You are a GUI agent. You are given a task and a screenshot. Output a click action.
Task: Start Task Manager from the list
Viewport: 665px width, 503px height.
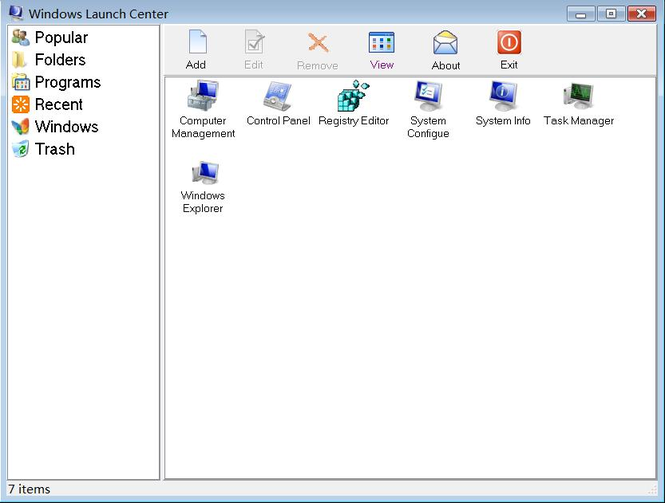pyautogui.click(x=578, y=98)
